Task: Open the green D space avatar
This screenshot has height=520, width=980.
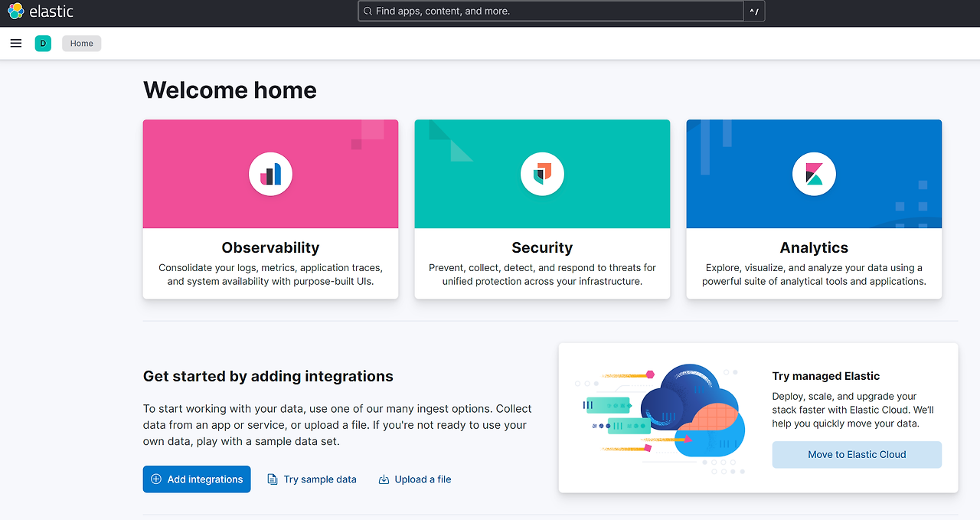Action: (43, 44)
